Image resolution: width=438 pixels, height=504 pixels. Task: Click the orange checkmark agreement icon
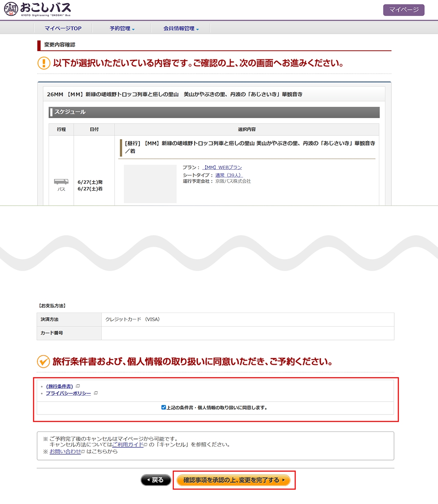43,362
